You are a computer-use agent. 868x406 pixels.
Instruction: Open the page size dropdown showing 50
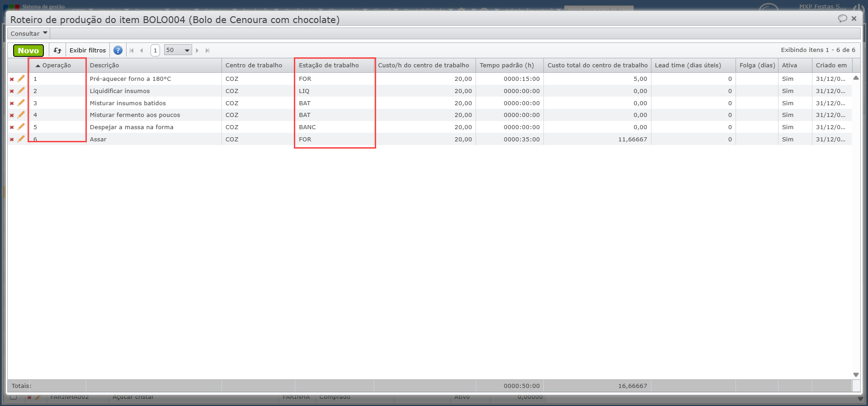coord(178,50)
